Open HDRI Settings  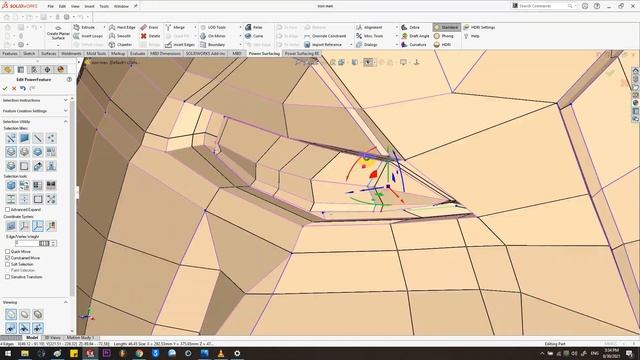tap(479, 27)
